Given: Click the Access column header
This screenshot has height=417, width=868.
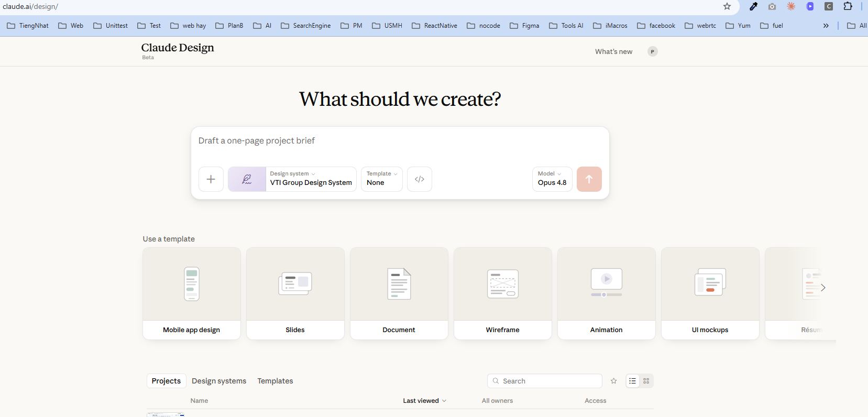Looking at the screenshot, I should [x=596, y=401].
